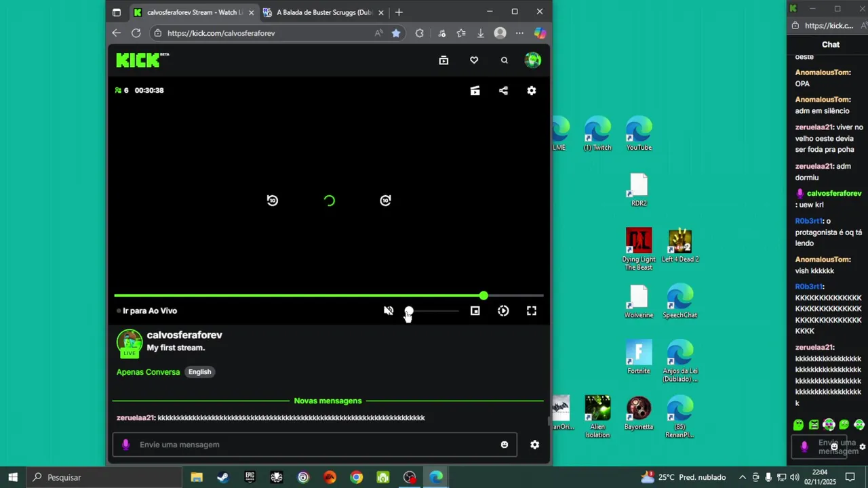This screenshot has height=488, width=868.
Task: Click the purple microphone icon in main chat box
Action: [x=125, y=445]
